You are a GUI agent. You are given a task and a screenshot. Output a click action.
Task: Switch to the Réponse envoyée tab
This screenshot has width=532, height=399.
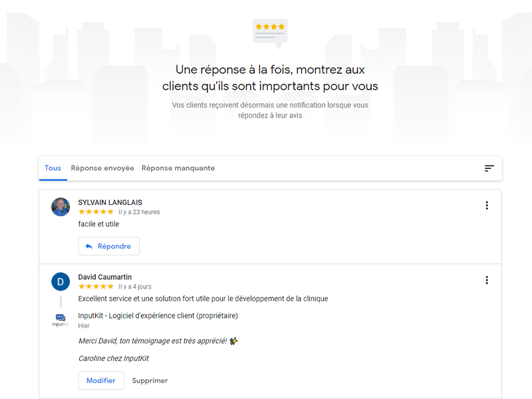[x=102, y=168]
